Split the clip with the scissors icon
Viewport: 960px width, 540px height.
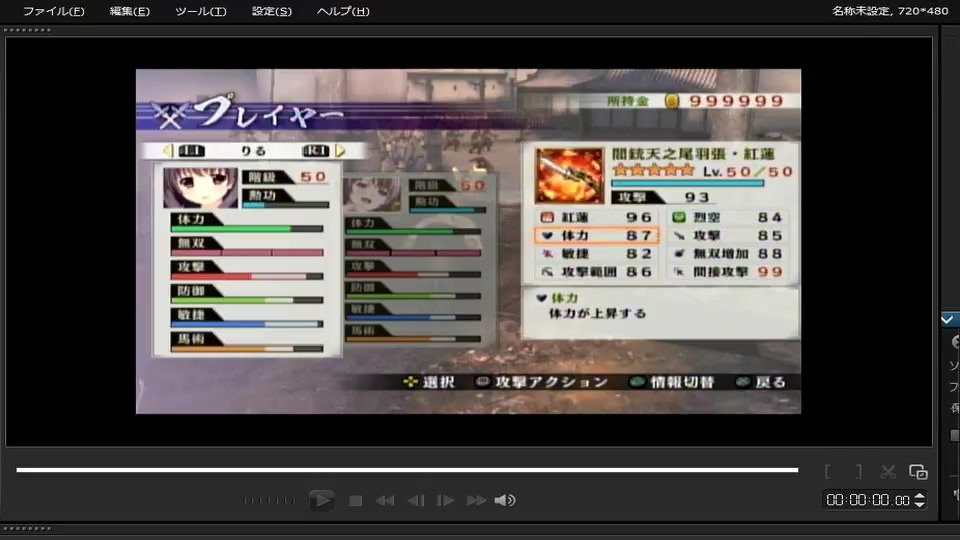[888, 471]
